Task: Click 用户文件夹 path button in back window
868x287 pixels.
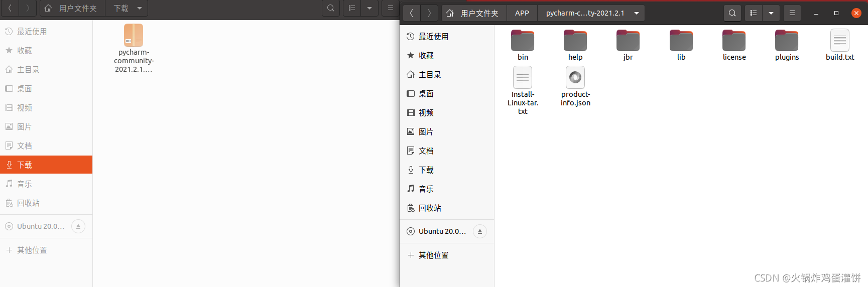Action: [72, 8]
